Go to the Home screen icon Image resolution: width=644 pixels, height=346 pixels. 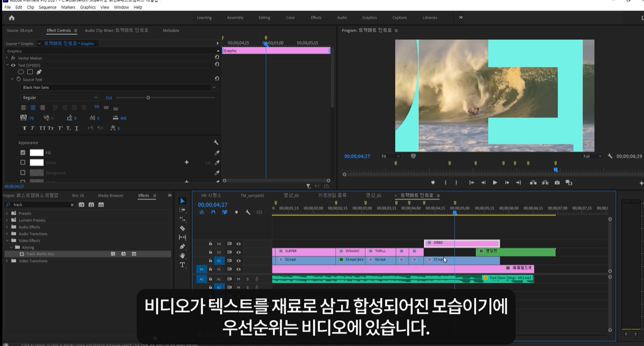coord(11,17)
